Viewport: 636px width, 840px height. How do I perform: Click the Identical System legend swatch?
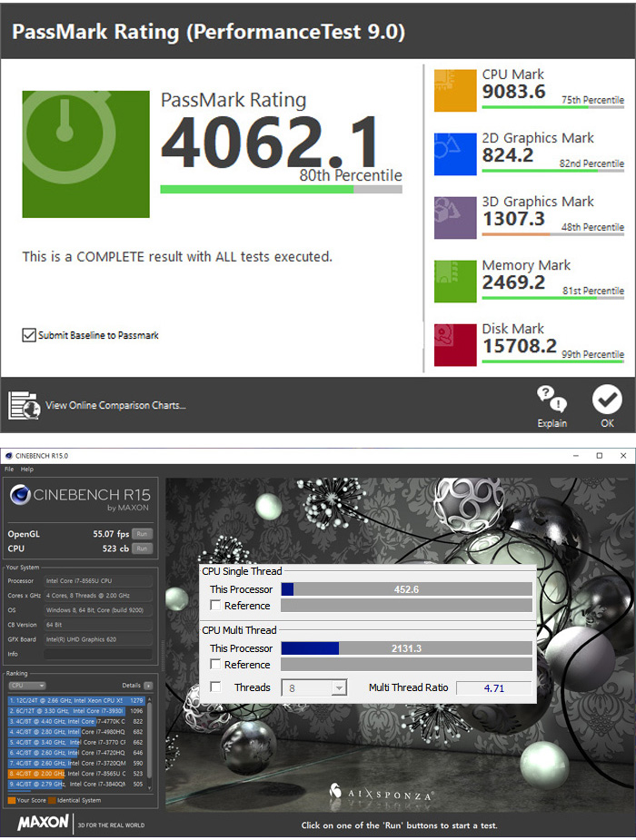point(52,800)
